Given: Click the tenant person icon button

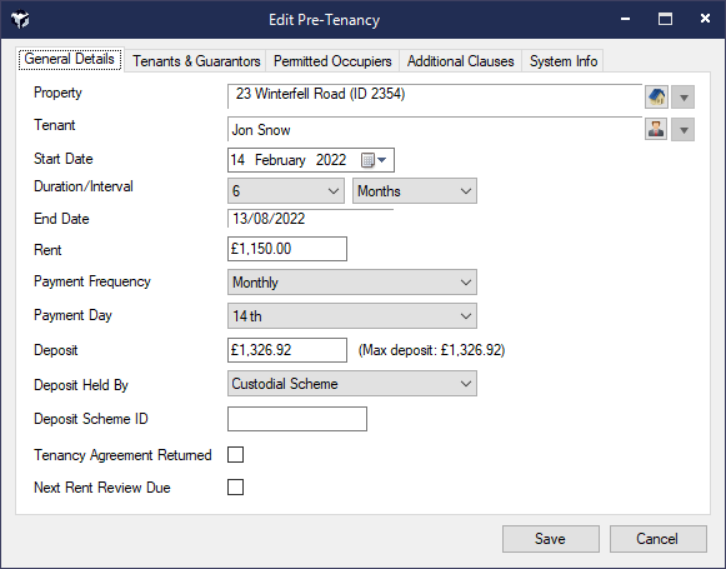Looking at the screenshot, I should (656, 129).
